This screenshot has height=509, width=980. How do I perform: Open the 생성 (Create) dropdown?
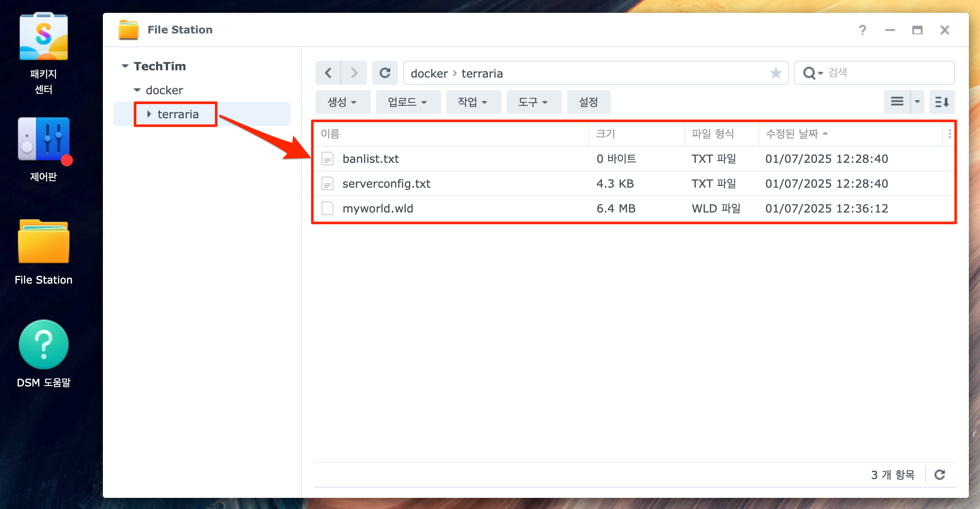tap(343, 102)
